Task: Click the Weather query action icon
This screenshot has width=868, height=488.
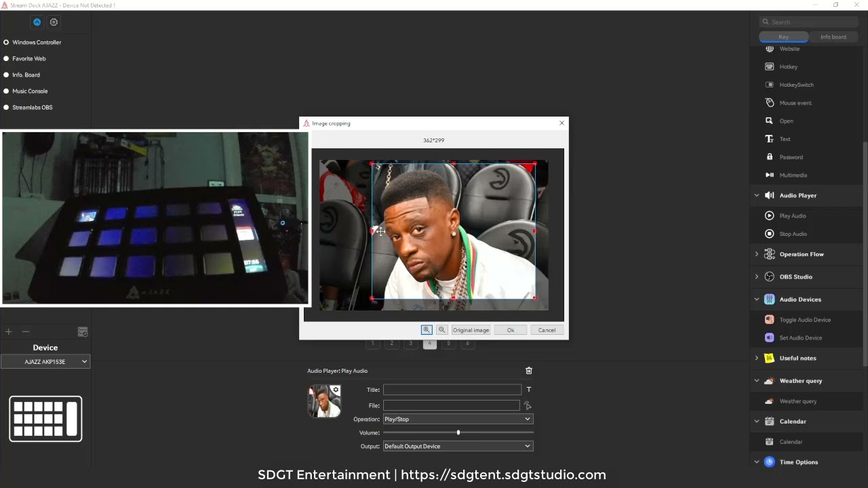Action: point(769,401)
